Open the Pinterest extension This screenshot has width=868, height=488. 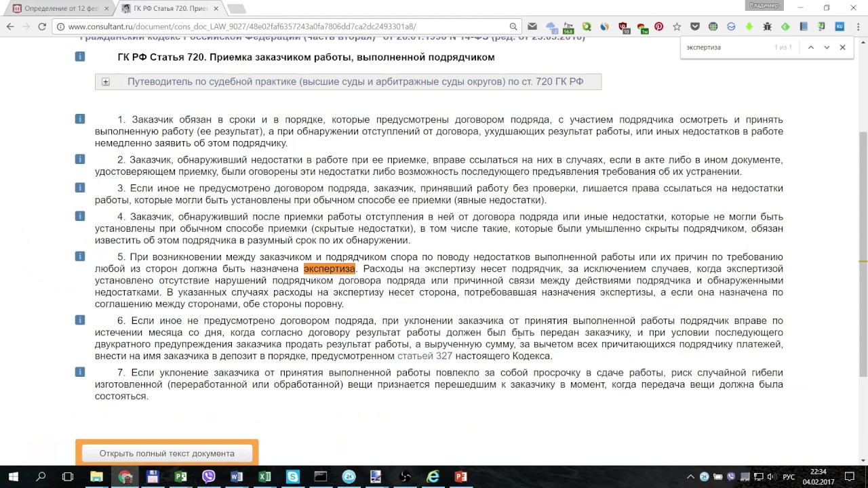tap(658, 26)
